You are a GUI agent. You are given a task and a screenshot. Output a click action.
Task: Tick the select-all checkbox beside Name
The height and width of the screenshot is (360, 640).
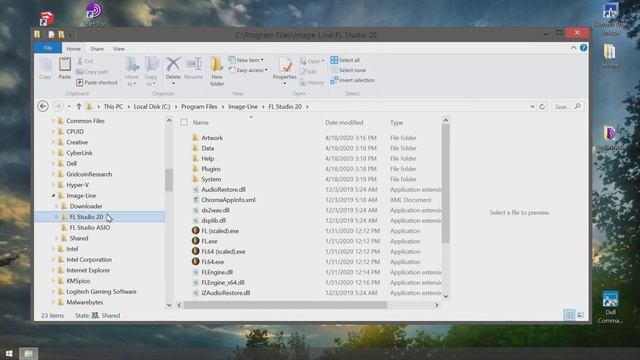(184, 122)
